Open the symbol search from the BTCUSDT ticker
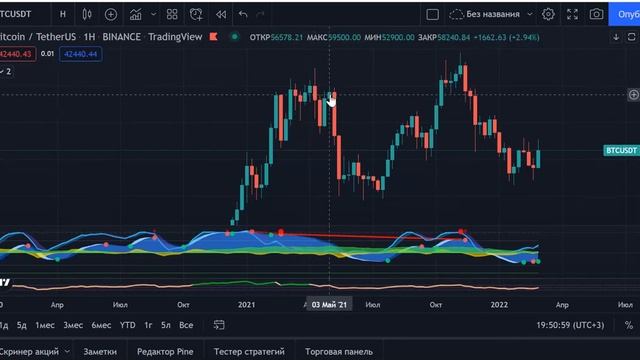This screenshot has width=640, height=360. (16, 14)
